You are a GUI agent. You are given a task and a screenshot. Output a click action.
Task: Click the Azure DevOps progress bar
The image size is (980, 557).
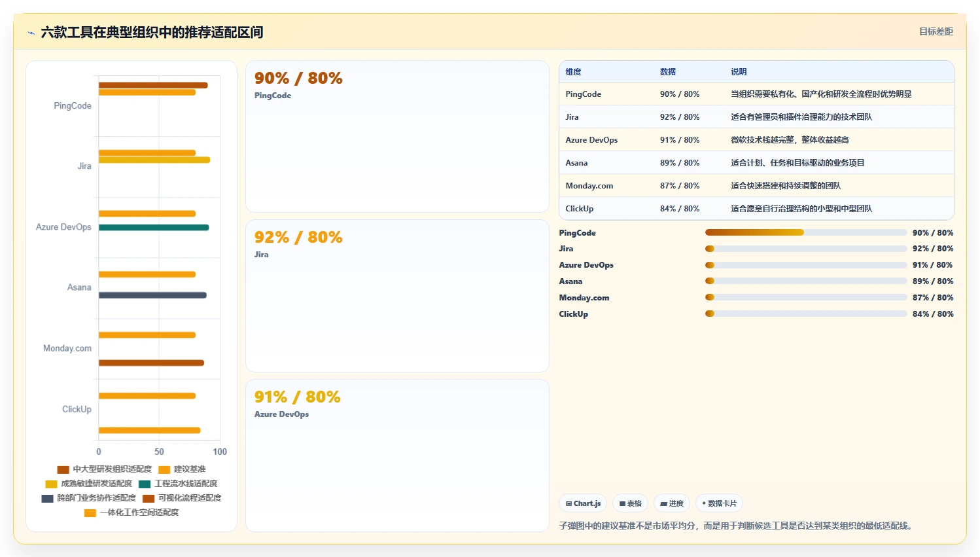tap(806, 265)
